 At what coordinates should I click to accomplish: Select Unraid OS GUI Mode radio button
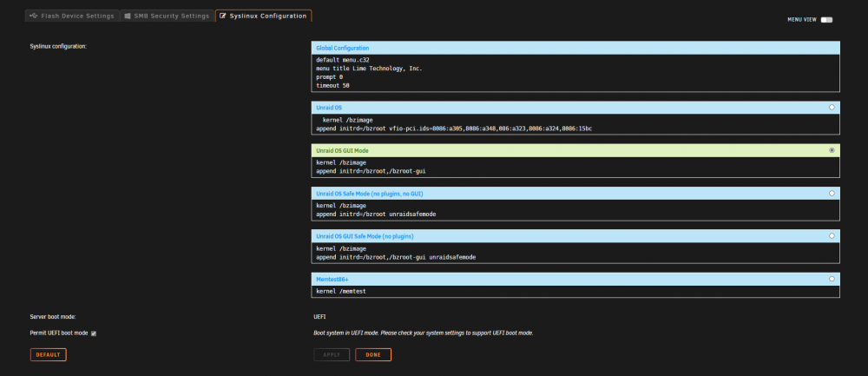[832, 150]
